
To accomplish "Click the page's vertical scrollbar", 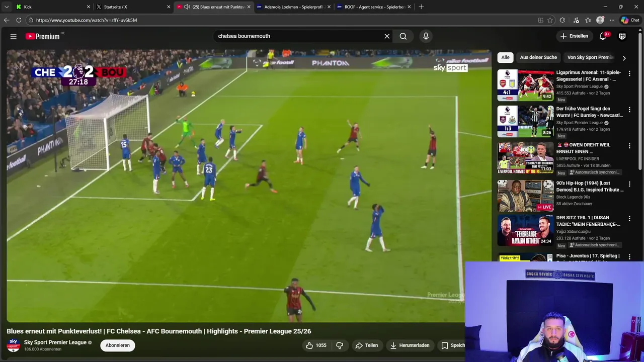I will [641, 101].
